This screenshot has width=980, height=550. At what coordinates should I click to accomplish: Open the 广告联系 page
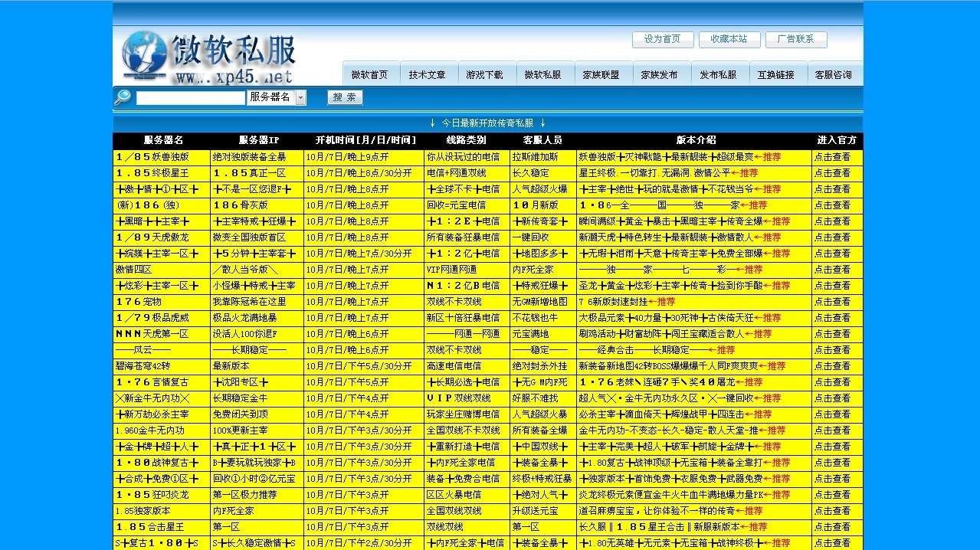click(796, 39)
